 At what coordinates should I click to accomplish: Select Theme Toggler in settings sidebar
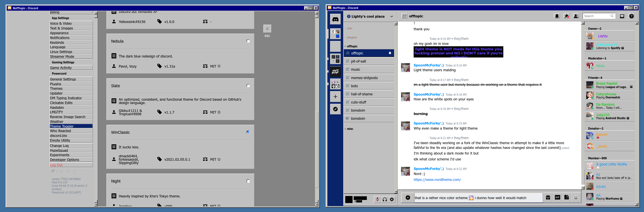pos(71,126)
